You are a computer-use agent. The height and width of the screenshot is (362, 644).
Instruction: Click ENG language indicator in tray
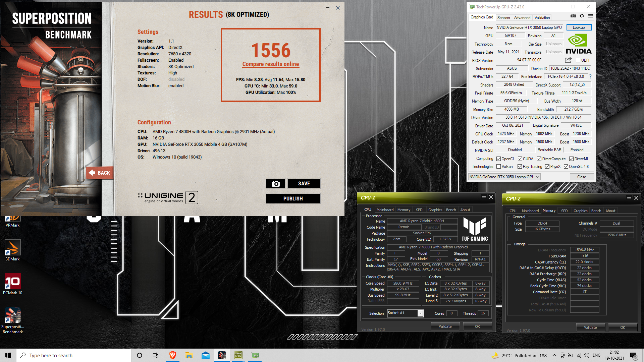(596, 355)
